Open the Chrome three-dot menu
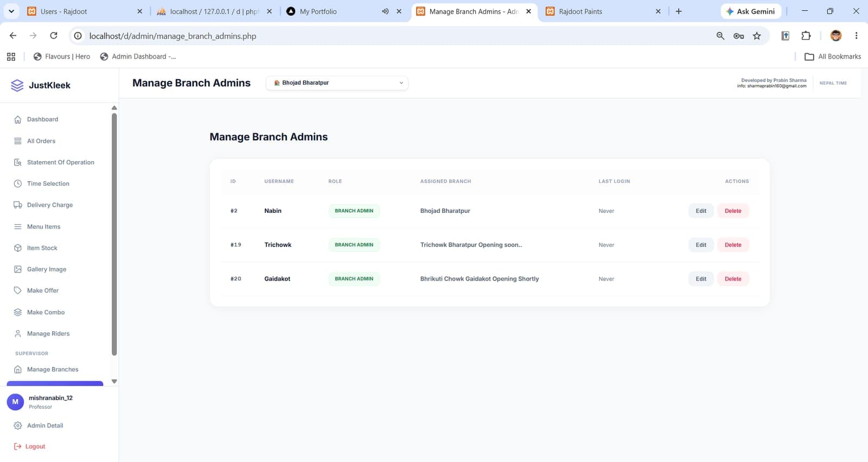868x462 pixels. [x=856, y=36]
